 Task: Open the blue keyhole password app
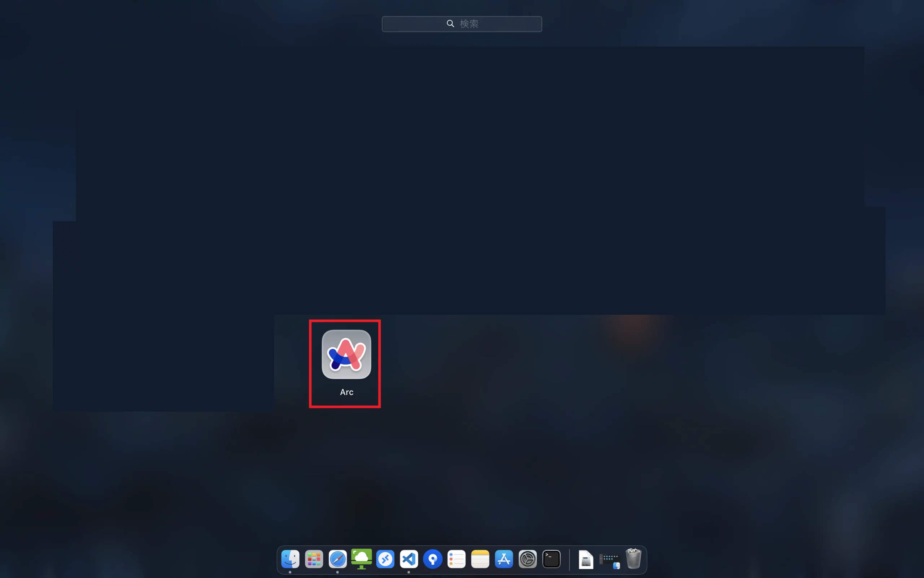pos(433,559)
